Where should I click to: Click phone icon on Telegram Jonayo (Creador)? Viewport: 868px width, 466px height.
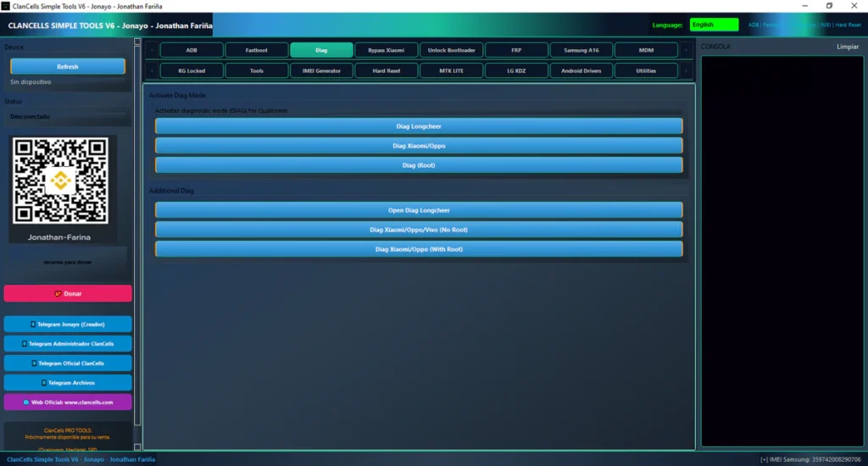pos(33,325)
